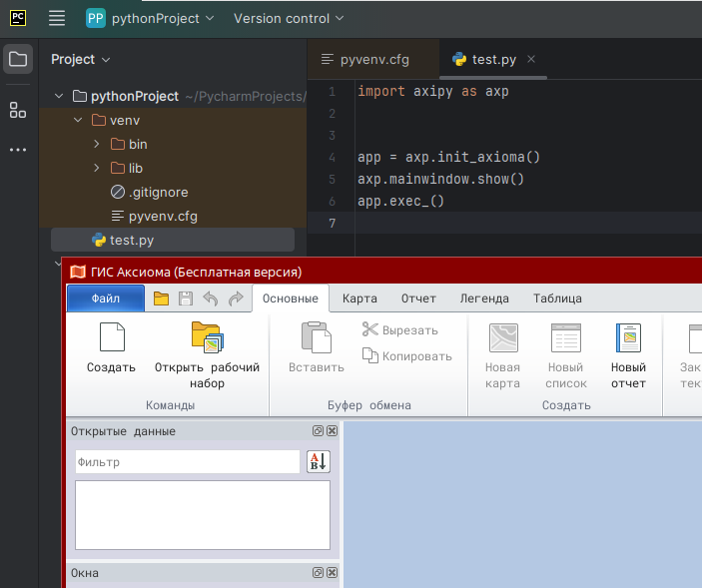Click the Project tool window folder icon
This screenshot has height=588, width=702.
18,59
